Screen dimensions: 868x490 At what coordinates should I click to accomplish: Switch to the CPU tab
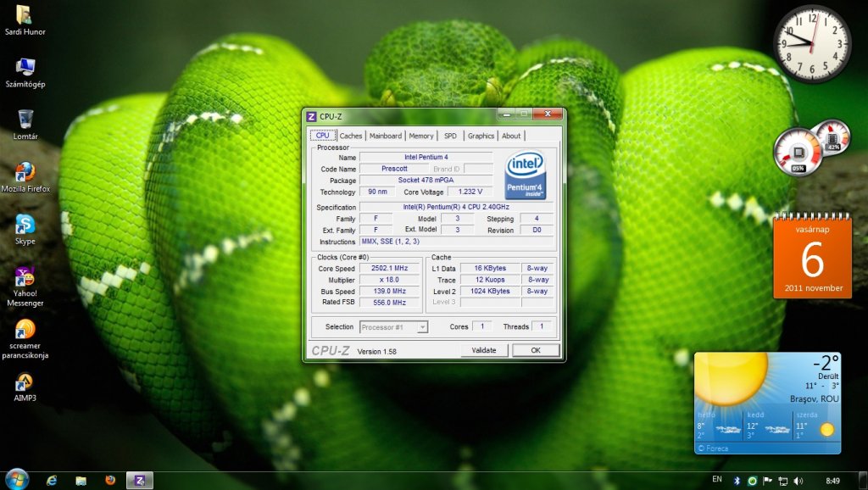coord(322,135)
